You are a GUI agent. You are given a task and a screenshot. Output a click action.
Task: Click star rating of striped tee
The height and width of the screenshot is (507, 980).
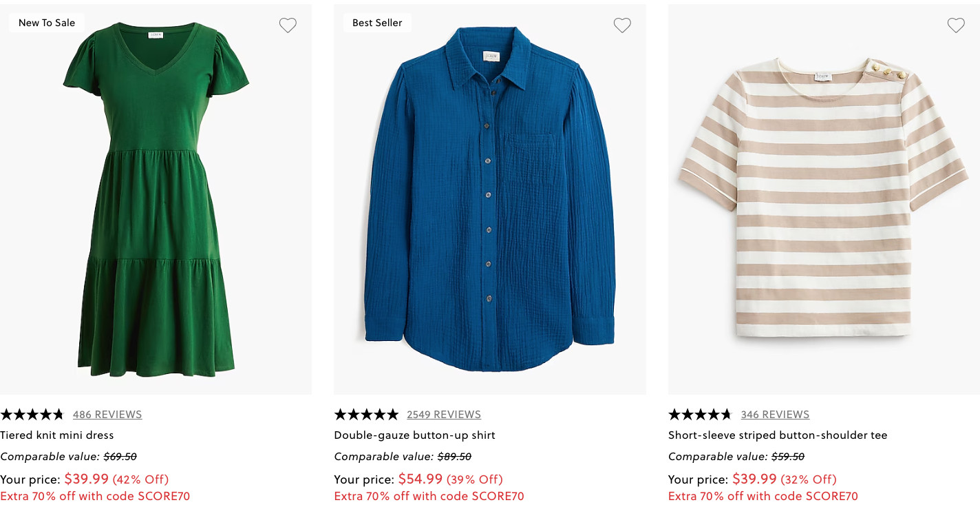tap(700, 415)
